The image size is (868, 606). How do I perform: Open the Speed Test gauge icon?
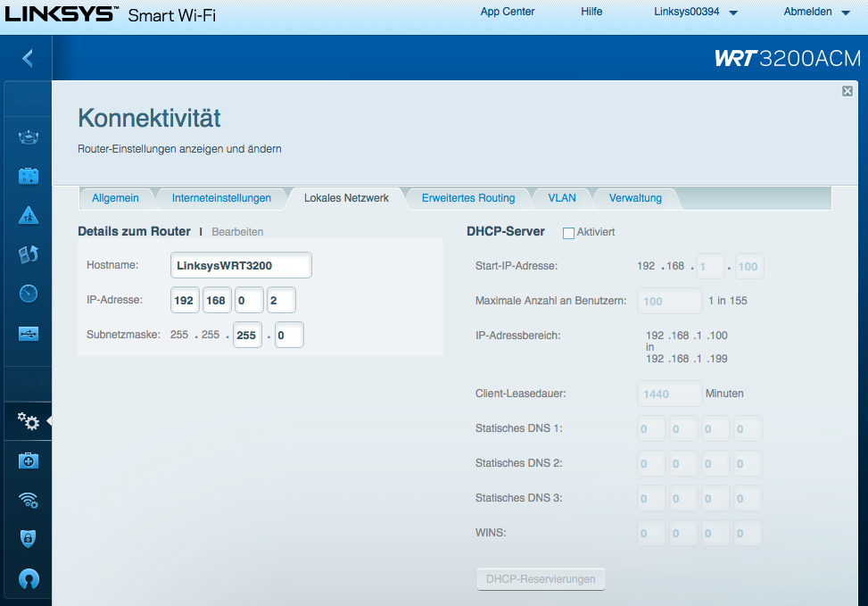pos(29,294)
